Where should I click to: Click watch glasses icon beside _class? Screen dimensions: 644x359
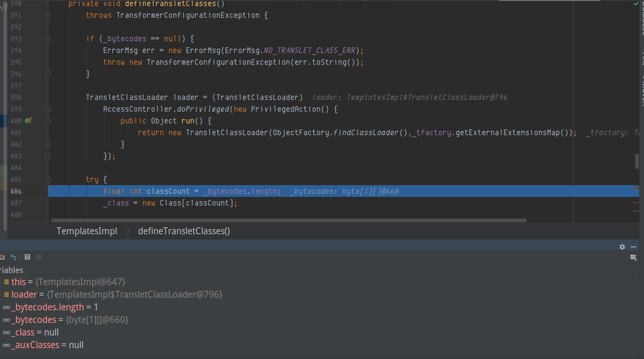click(7, 332)
